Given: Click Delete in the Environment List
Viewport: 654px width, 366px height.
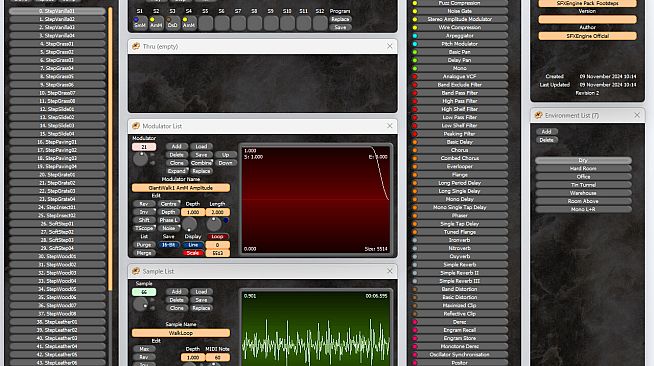Looking at the screenshot, I should (x=546, y=140).
